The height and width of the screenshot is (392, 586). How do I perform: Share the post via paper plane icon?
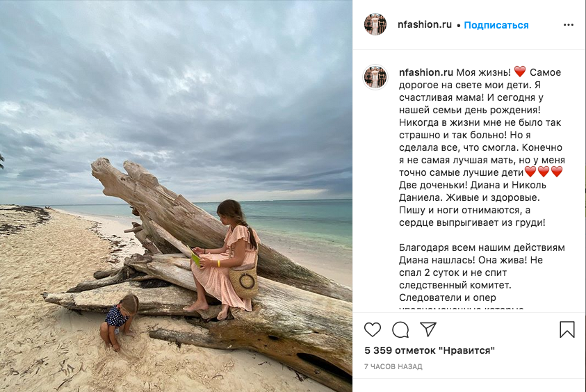(x=428, y=329)
